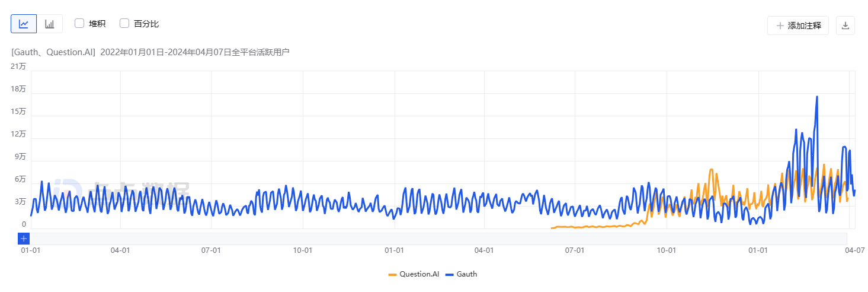
Task: Switch to the bar chart view
Action: click(x=50, y=24)
